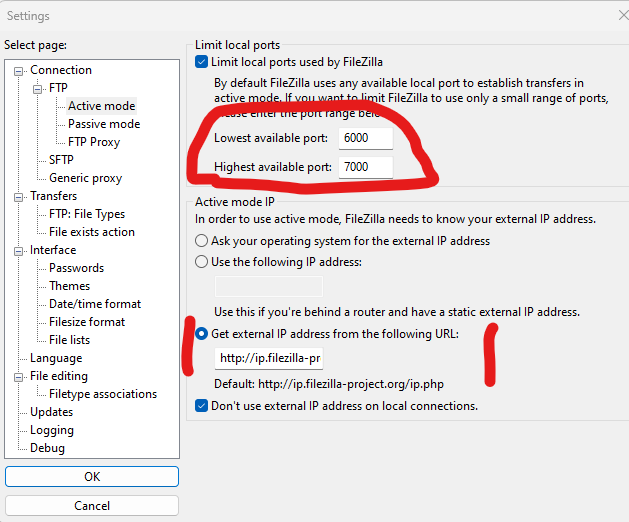Viewport: 629px width, 522px height.
Task: Select Ask your operating system for external IP
Action: [202, 241]
